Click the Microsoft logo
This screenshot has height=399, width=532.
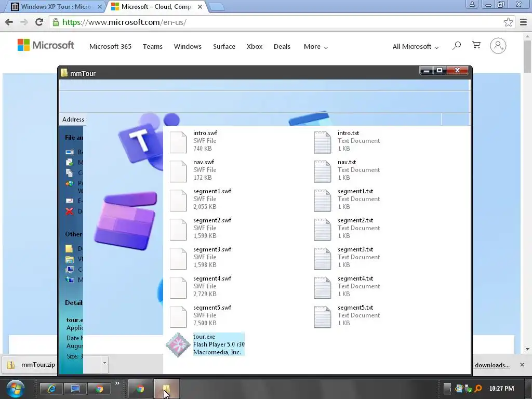click(46, 45)
